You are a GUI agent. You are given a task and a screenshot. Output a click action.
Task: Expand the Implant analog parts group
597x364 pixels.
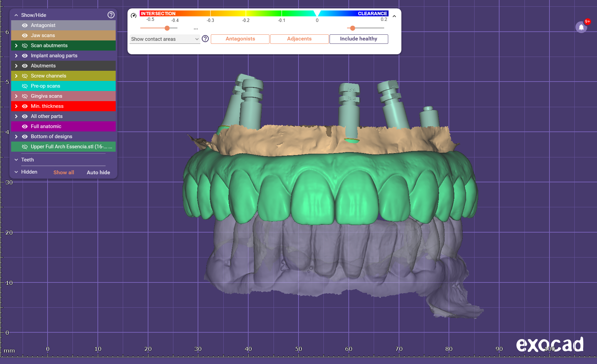click(x=16, y=56)
